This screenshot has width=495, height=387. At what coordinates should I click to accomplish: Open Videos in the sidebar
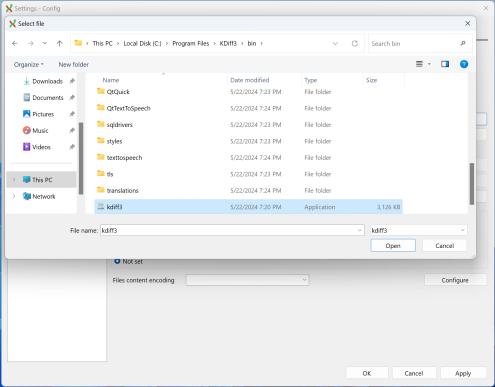pos(41,147)
